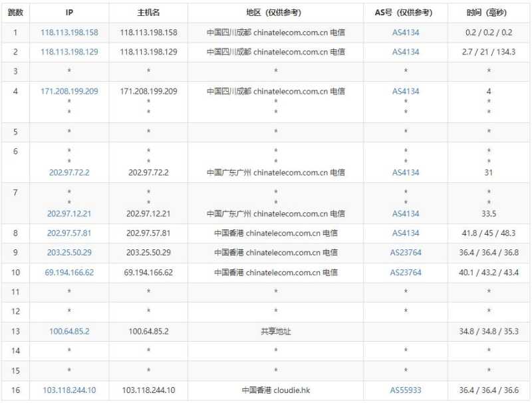Click the 主机名 column header

(x=148, y=13)
